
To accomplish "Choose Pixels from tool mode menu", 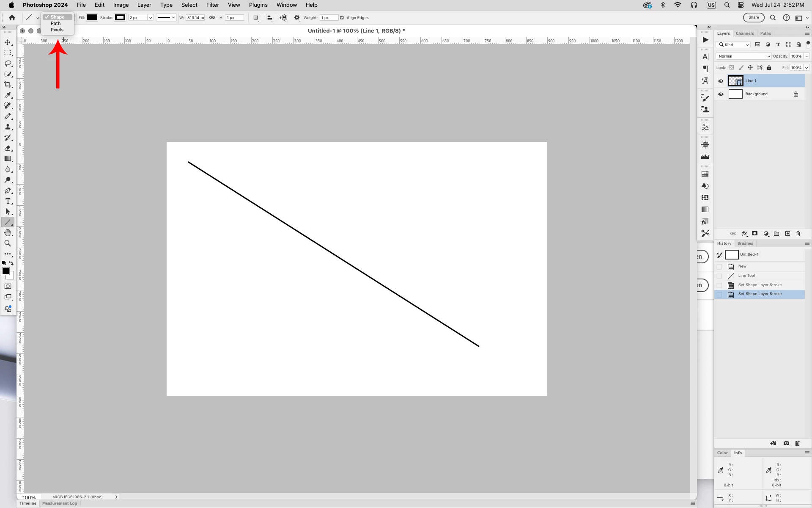I will click(57, 30).
